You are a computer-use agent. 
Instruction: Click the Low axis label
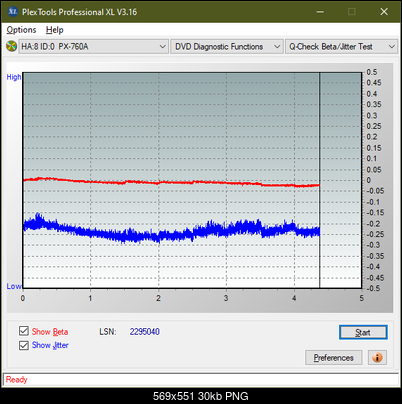pos(14,286)
